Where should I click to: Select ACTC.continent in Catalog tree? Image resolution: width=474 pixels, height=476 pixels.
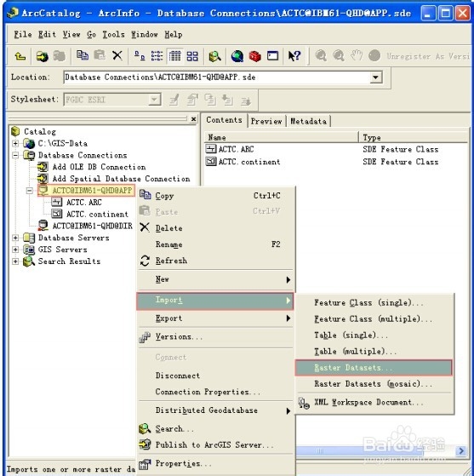pos(97,214)
